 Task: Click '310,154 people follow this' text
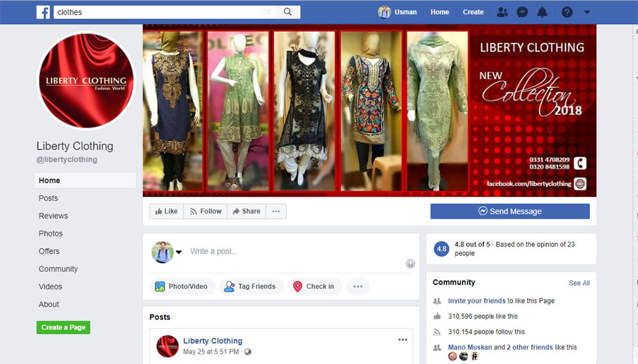coord(486,332)
